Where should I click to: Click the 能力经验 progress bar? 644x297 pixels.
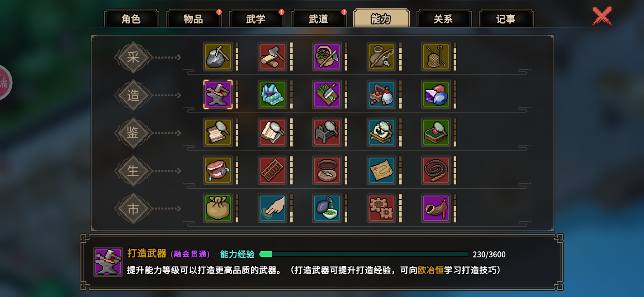364,254
